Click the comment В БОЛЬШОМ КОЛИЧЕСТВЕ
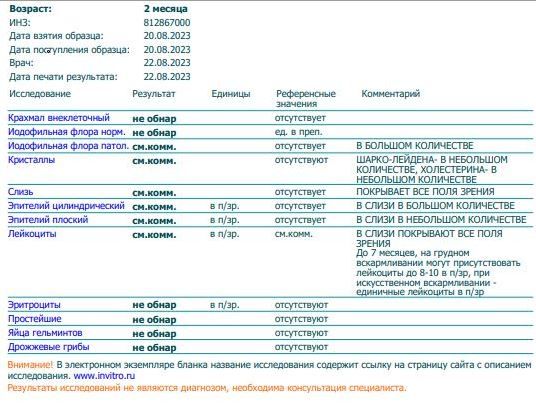This screenshot has height=403, width=536. pyautogui.click(x=415, y=146)
